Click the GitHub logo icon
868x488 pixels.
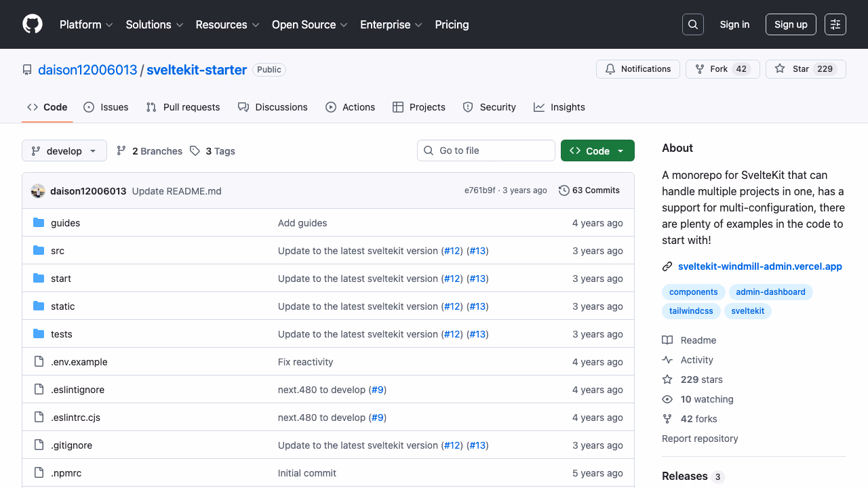coord(32,24)
